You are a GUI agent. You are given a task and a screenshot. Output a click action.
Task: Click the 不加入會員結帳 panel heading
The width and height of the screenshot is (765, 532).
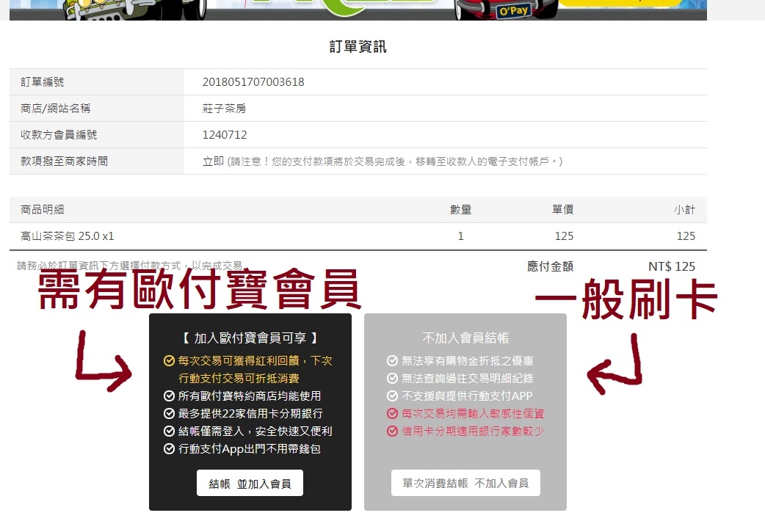(465, 338)
